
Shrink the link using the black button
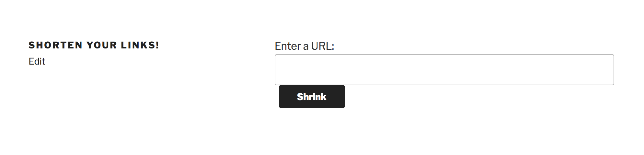click(312, 97)
